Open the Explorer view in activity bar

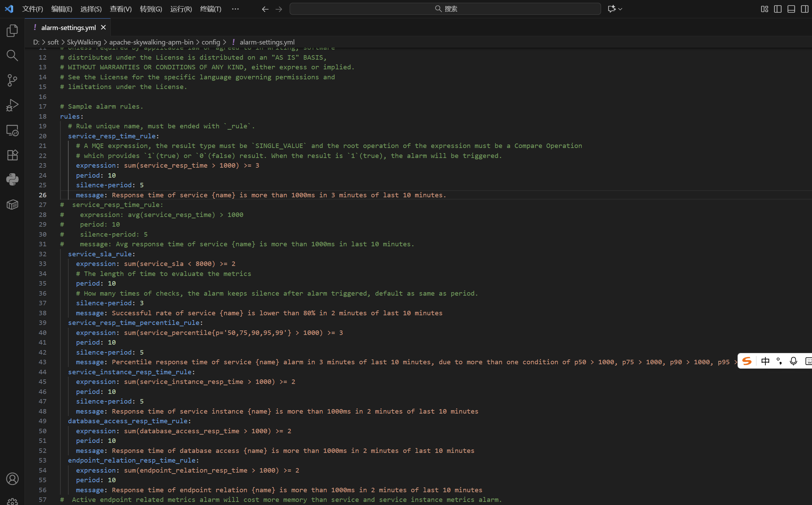coord(12,31)
